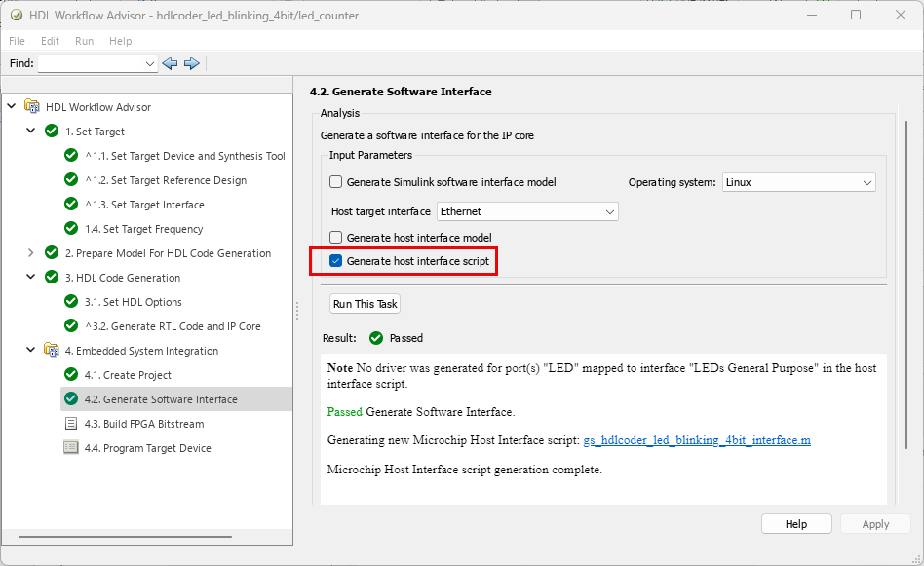
Task: Open the gs_hdlcoder_led_blinking_4bit_interface.m script link
Action: click(697, 440)
